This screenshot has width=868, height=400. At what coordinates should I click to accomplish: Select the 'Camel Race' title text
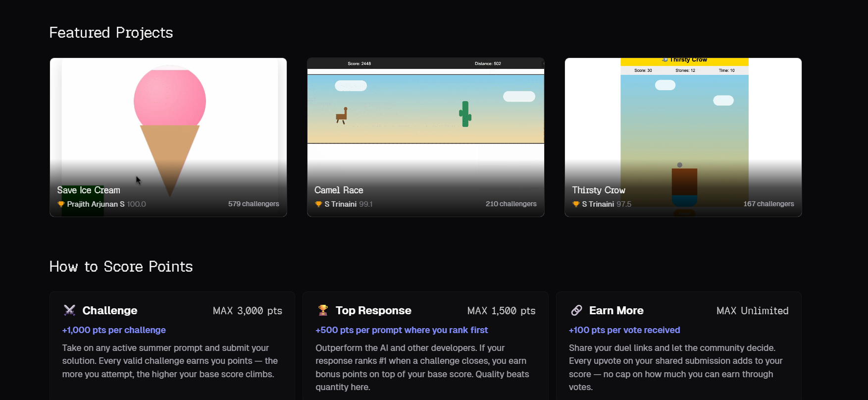coord(339,190)
